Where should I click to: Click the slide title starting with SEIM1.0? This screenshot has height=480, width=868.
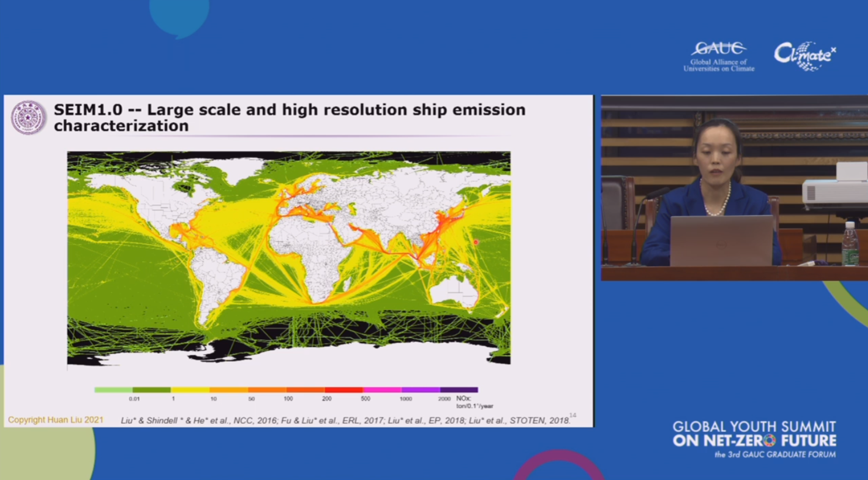coord(289,118)
